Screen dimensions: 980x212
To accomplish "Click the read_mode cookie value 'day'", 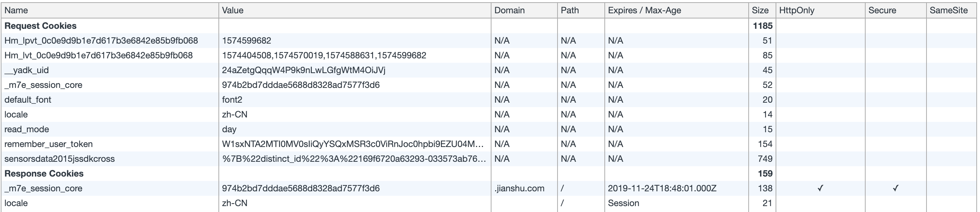I will (x=229, y=129).
